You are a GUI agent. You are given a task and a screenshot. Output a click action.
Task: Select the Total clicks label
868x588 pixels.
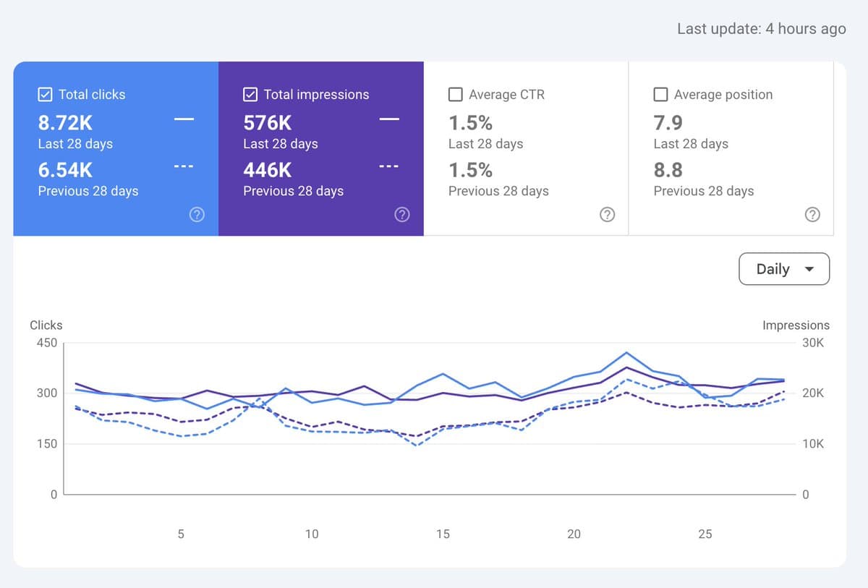point(92,94)
